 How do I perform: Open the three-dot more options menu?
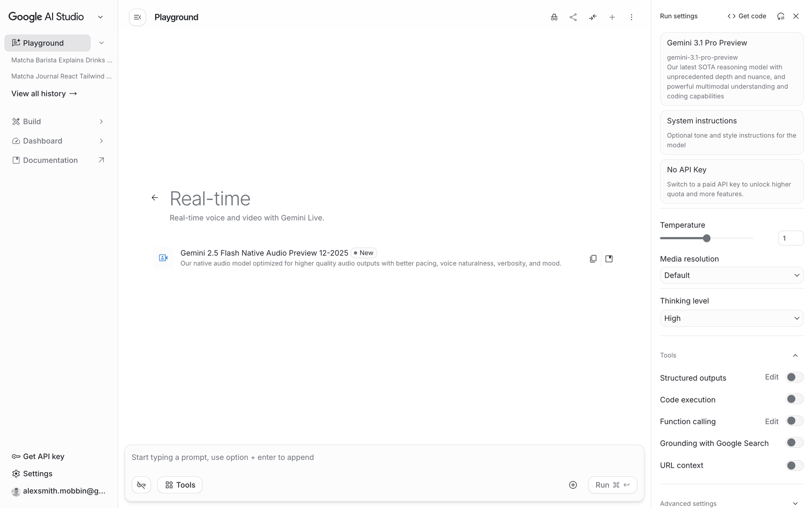pyautogui.click(x=631, y=17)
